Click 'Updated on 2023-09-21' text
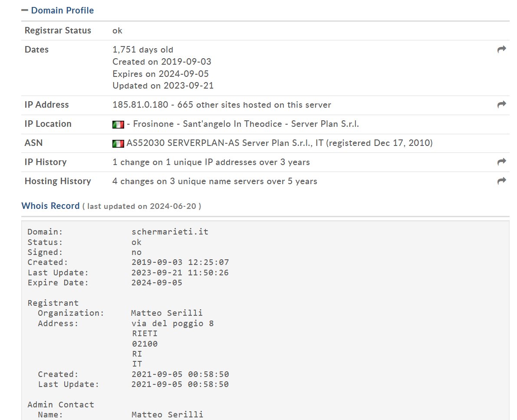The image size is (517, 420). [163, 86]
